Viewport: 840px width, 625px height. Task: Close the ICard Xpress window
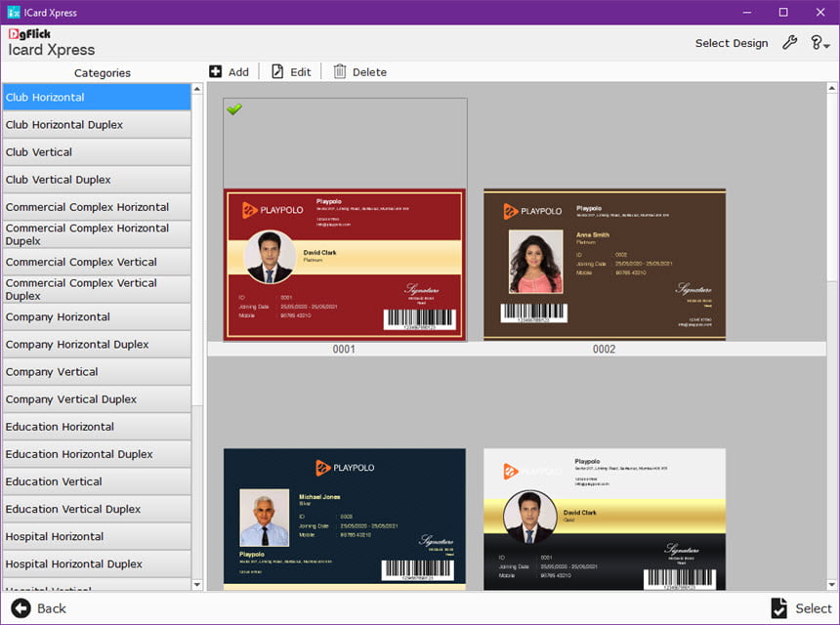[x=820, y=13]
